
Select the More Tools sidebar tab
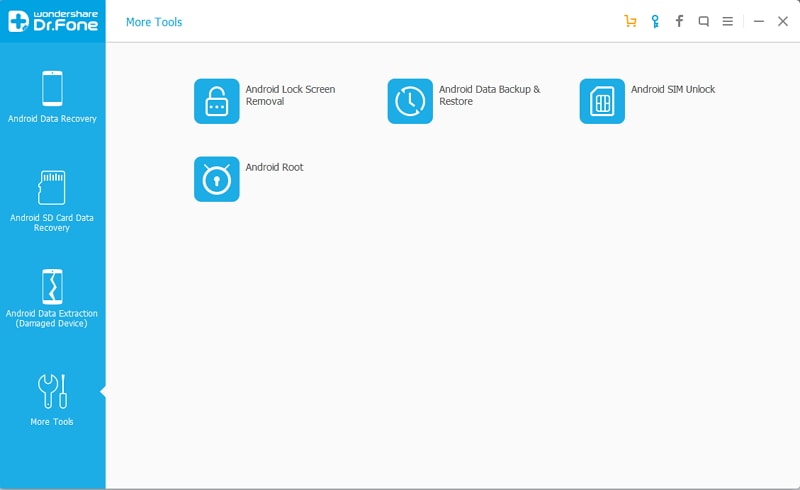pyautogui.click(x=52, y=400)
